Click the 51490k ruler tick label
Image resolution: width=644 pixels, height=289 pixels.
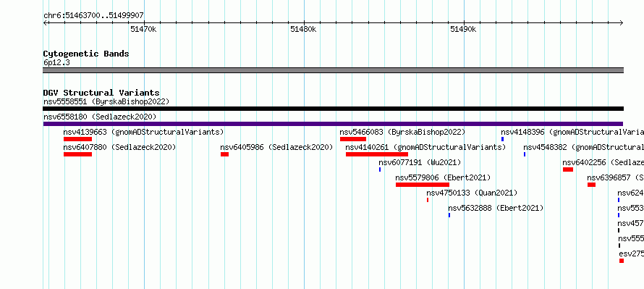(x=463, y=29)
